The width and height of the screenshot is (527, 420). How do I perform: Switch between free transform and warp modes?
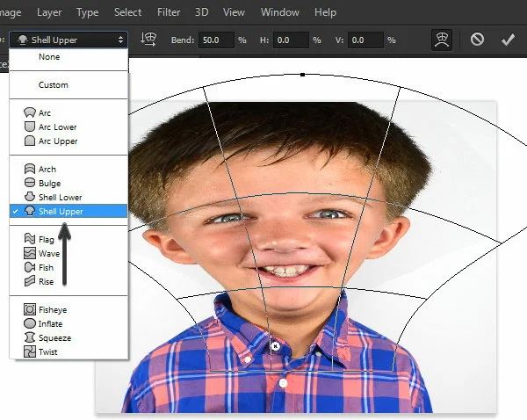[441, 40]
